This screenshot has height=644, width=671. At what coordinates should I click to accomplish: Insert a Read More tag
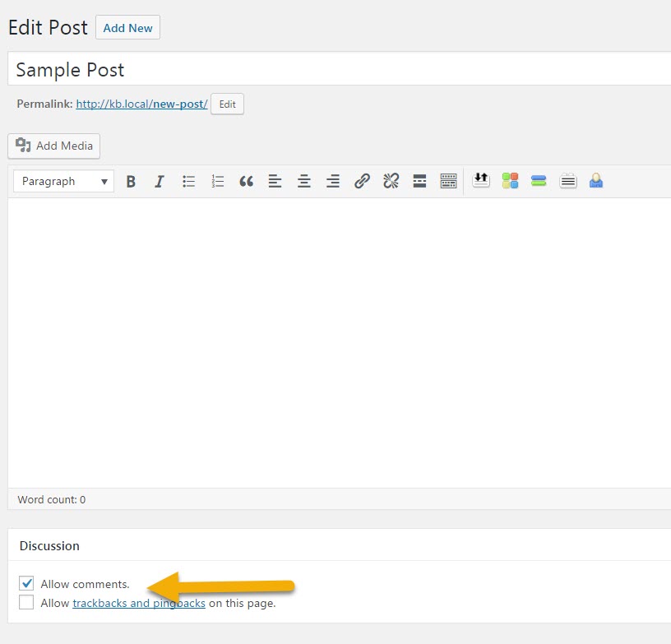click(x=419, y=182)
